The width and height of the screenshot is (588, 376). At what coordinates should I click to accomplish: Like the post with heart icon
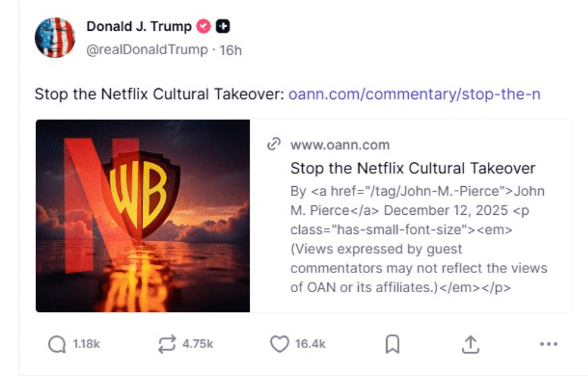tap(280, 344)
